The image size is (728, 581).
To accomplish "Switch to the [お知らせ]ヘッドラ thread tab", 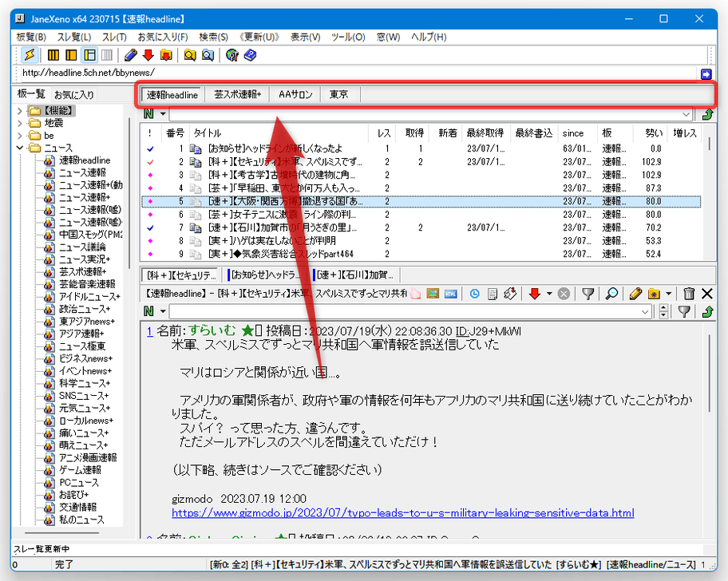I will pos(266,275).
